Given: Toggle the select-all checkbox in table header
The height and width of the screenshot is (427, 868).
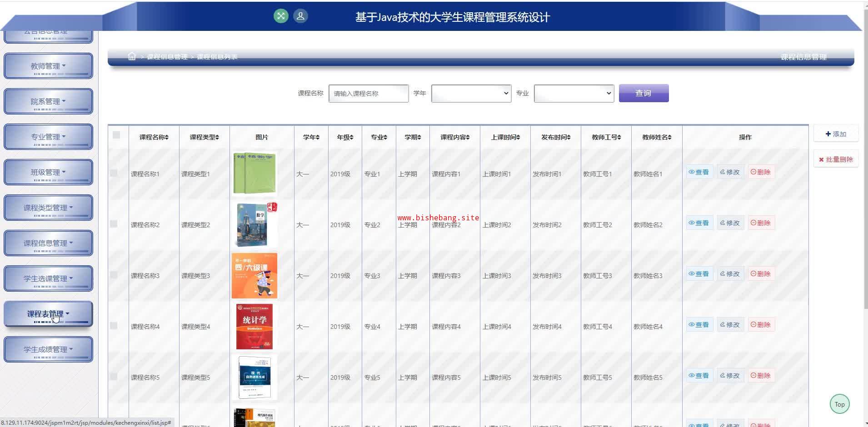Looking at the screenshot, I should click(x=116, y=135).
